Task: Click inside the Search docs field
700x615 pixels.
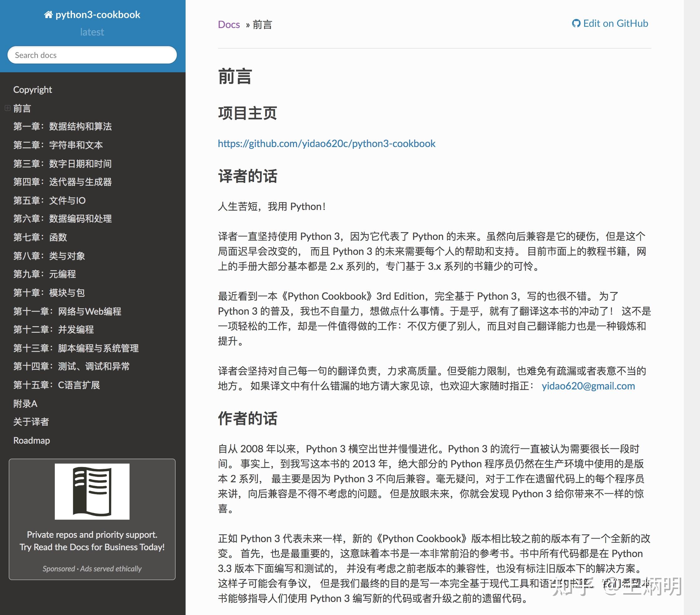Action: click(92, 55)
